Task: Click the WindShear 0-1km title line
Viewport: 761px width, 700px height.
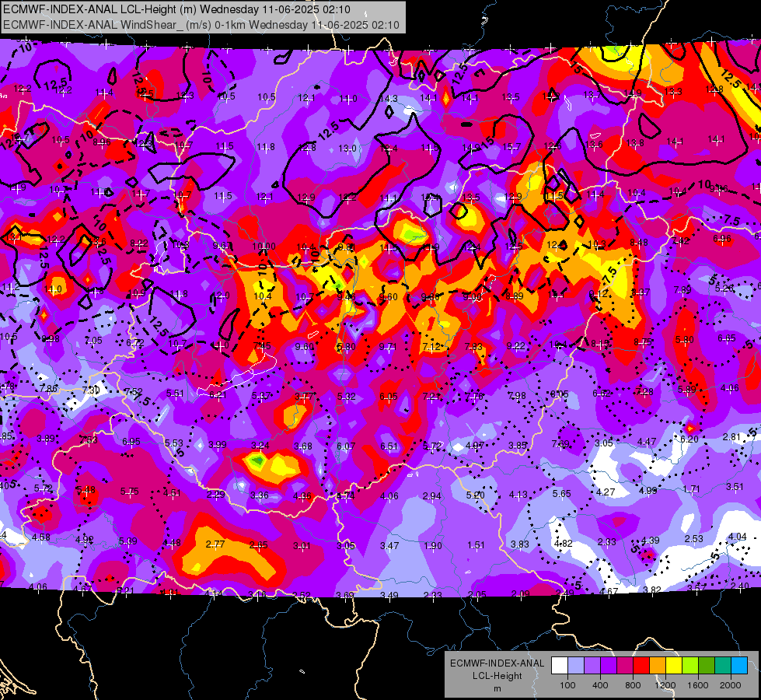Action: point(201,25)
